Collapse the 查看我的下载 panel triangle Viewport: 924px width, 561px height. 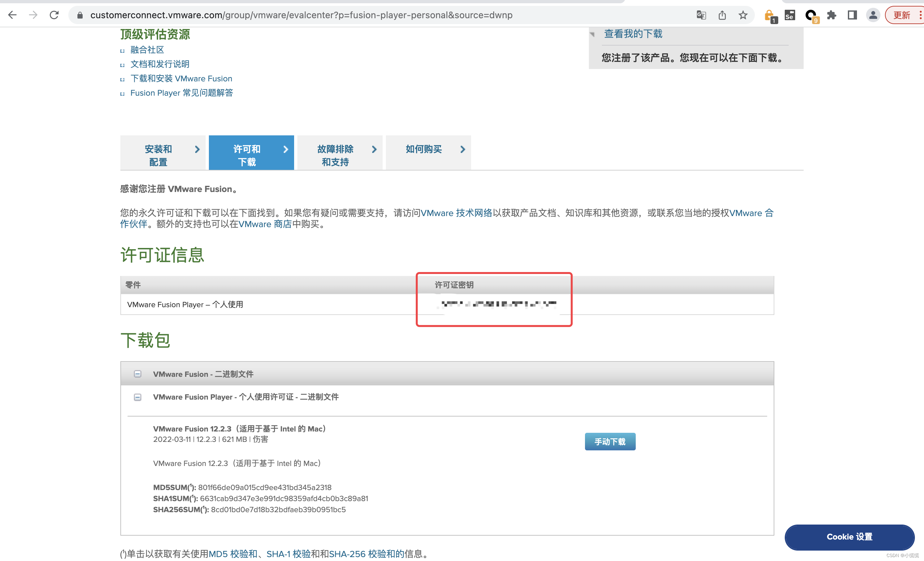[592, 34]
